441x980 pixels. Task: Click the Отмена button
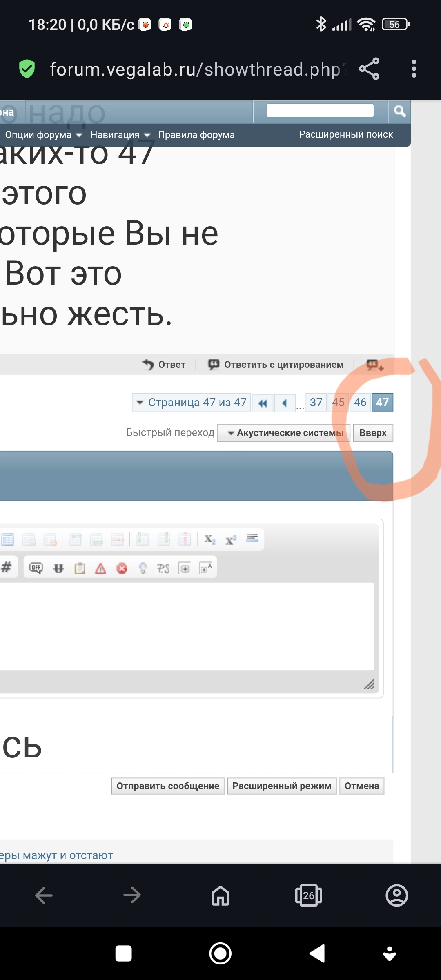coord(362,786)
